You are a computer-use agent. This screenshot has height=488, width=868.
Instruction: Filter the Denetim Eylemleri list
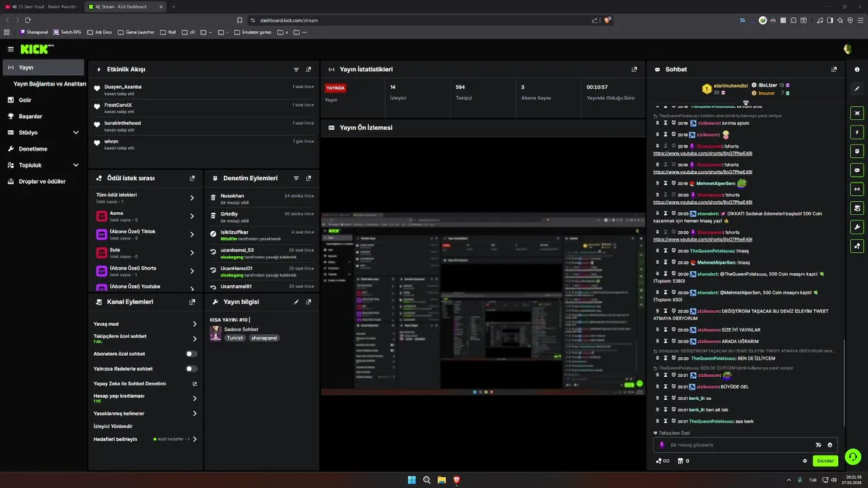296,178
